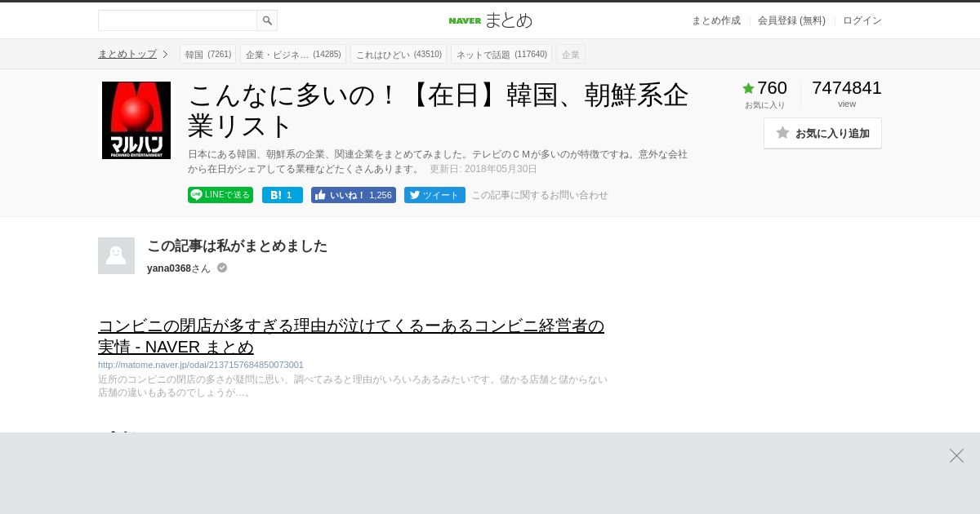This screenshot has width=980, height=514.
Task: Like with いいね！ Facebook button
Action: pos(354,195)
